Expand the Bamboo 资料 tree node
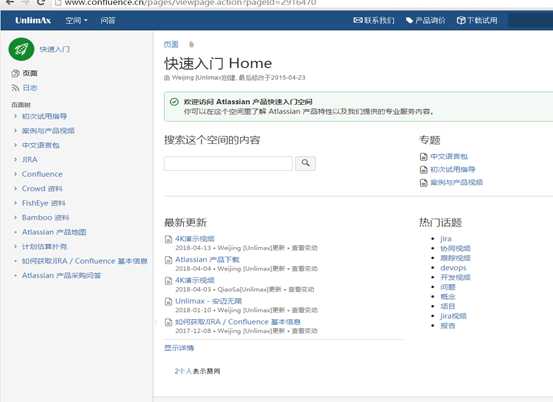This screenshot has width=553, height=402. (x=15, y=217)
